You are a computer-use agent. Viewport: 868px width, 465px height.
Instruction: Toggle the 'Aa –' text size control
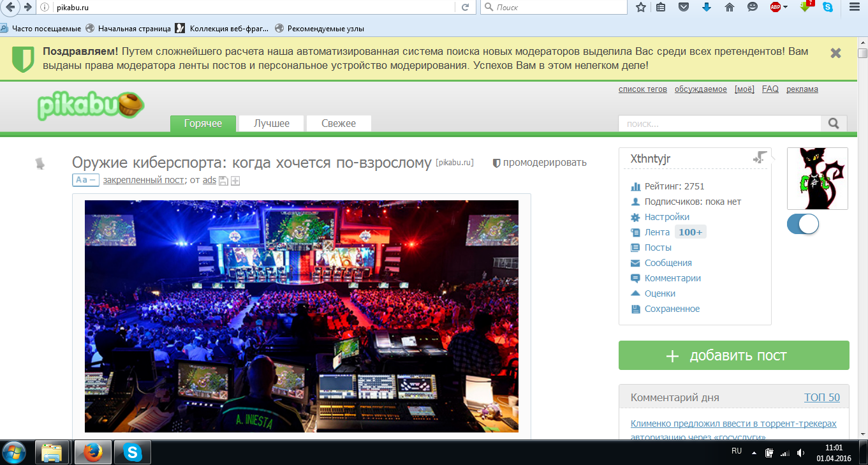85,181
